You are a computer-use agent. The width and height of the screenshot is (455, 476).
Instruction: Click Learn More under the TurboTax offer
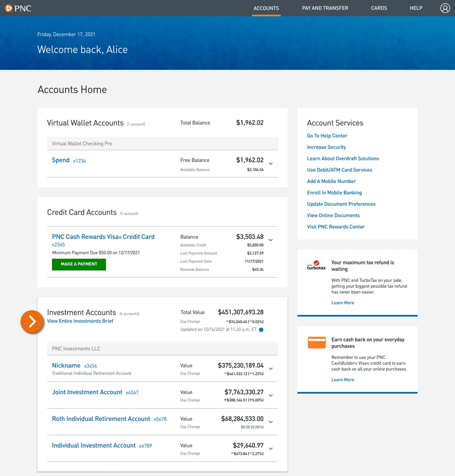(x=342, y=302)
